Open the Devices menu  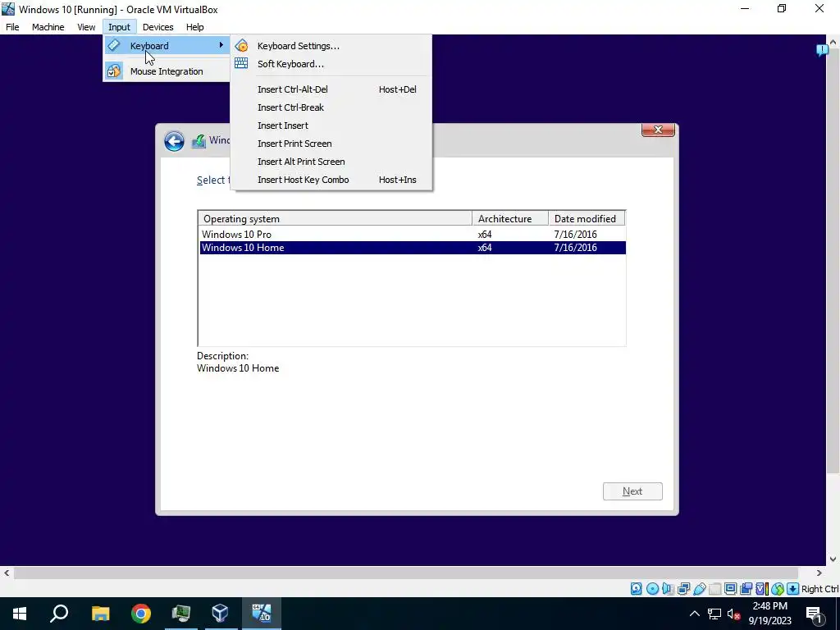pos(158,27)
